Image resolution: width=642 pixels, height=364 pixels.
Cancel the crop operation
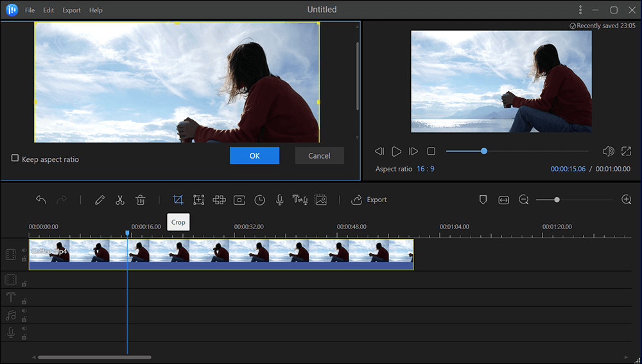click(x=319, y=155)
